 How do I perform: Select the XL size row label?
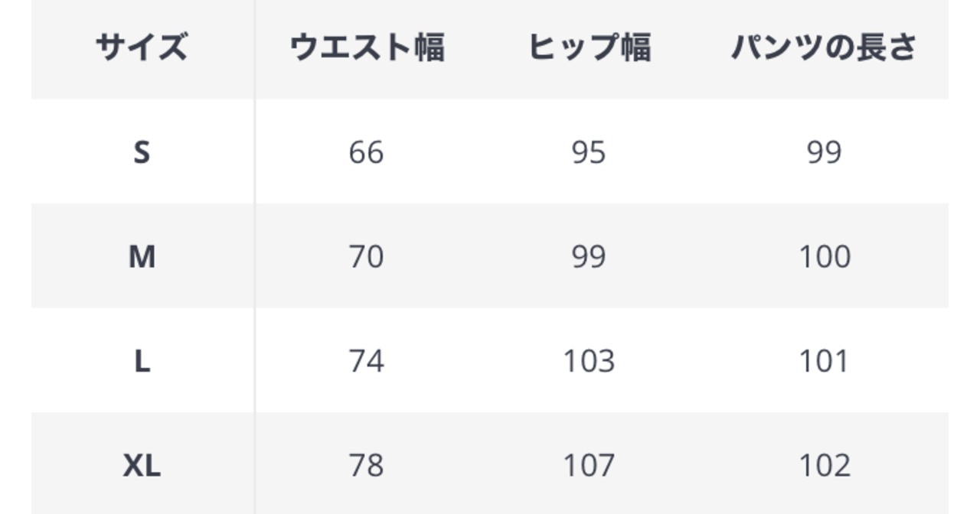coord(142,465)
